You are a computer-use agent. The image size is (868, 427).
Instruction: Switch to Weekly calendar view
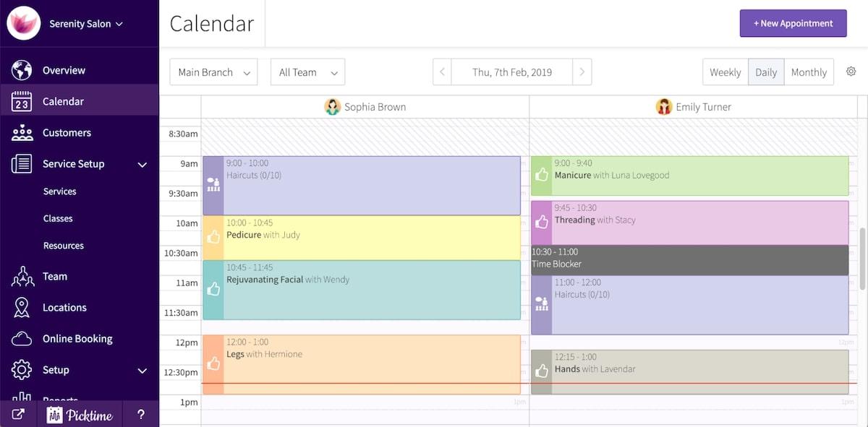tap(725, 72)
